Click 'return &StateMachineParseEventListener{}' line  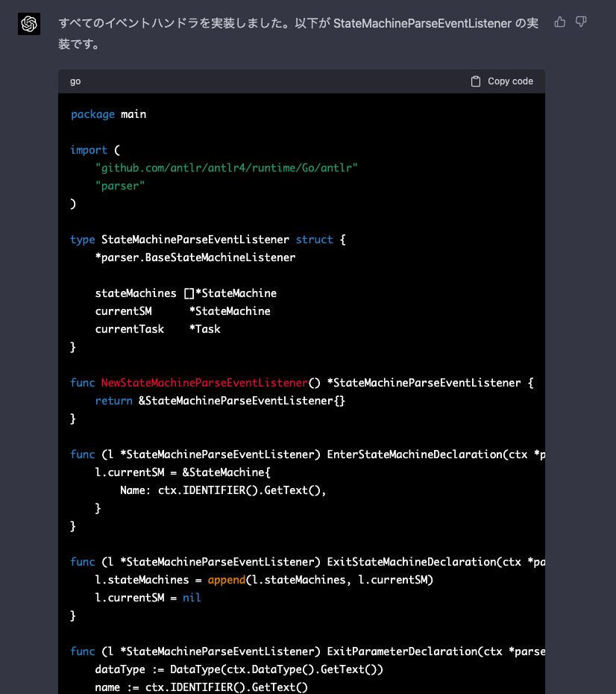[x=220, y=401]
